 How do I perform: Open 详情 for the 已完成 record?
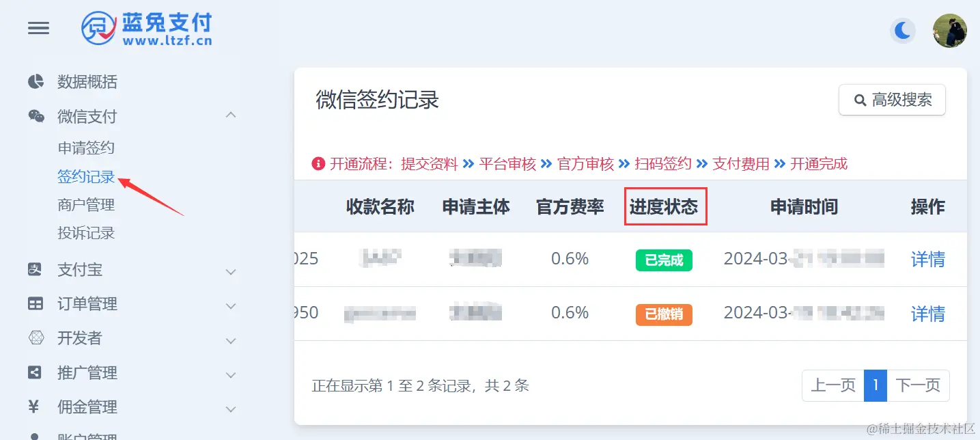click(x=928, y=259)
